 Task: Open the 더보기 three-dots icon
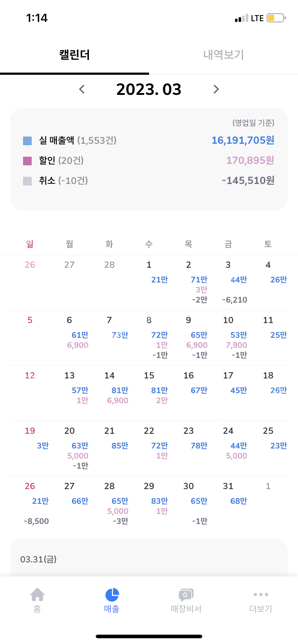click(x=261, y=595)
